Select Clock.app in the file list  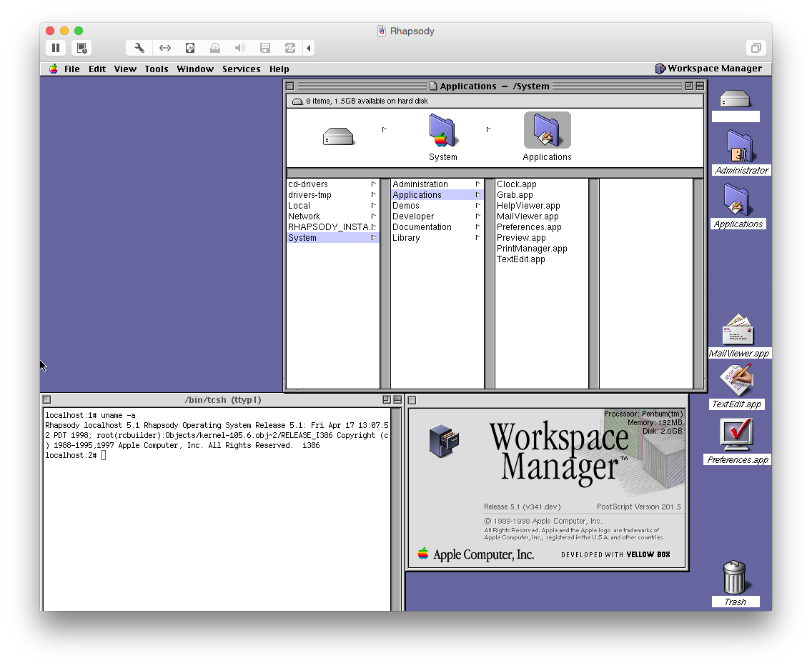click(x=541, y=184)
